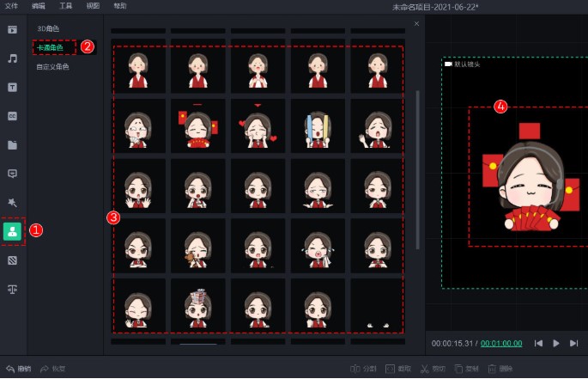This screenshot has height=379, width=588.
Task: Select the 自定义角色 category
Action: [x=52, y=66]
